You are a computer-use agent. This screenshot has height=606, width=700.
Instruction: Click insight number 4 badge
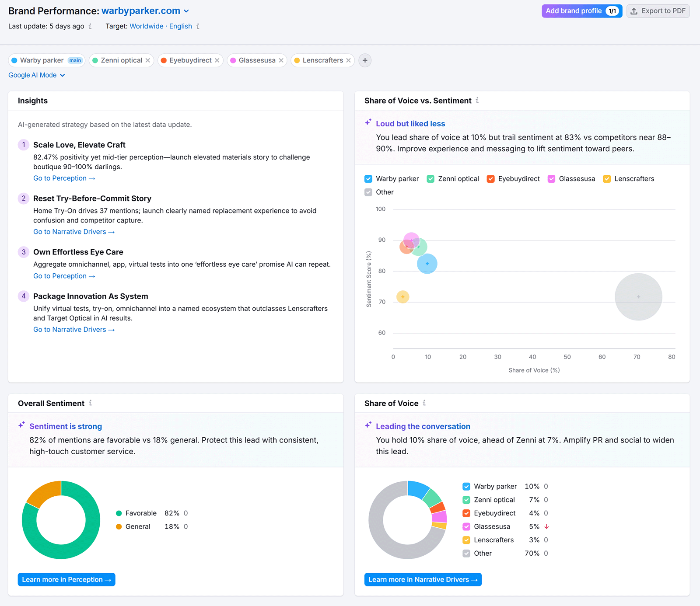coord(24,296)
